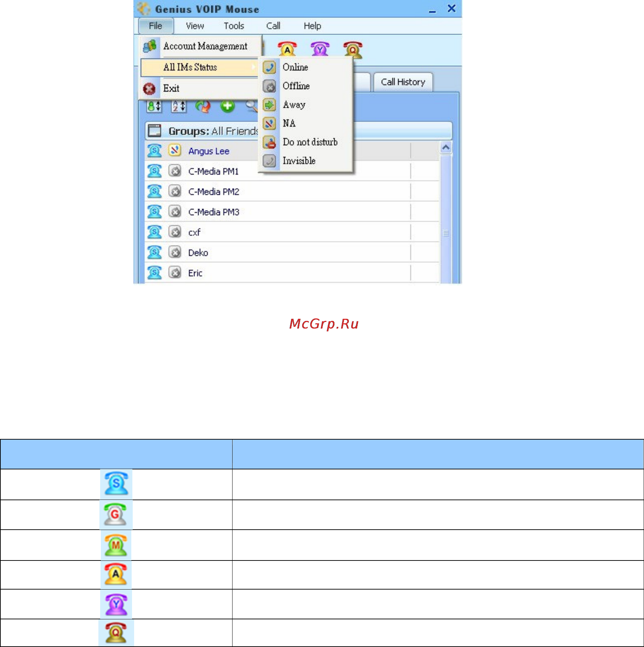Screen dimensions: 644x647
Task: Click the Do not disturb icon
Action: tap(269, 142)
